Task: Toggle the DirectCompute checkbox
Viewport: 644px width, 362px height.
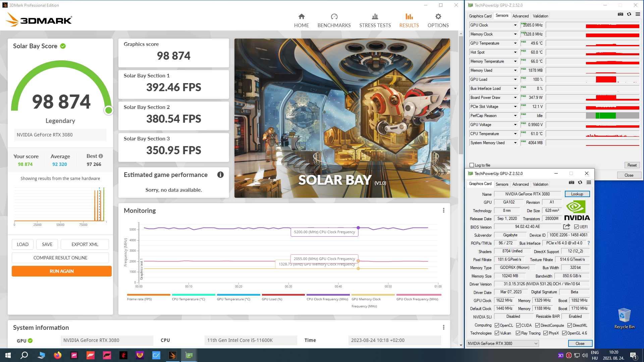Action: (x=537, y=325)
